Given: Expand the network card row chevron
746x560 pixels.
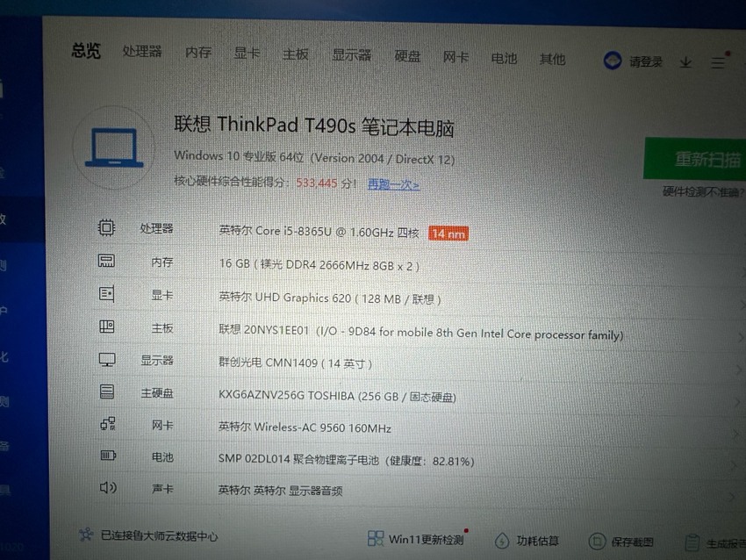Looking at the screenshot, I should coord(736,434).
